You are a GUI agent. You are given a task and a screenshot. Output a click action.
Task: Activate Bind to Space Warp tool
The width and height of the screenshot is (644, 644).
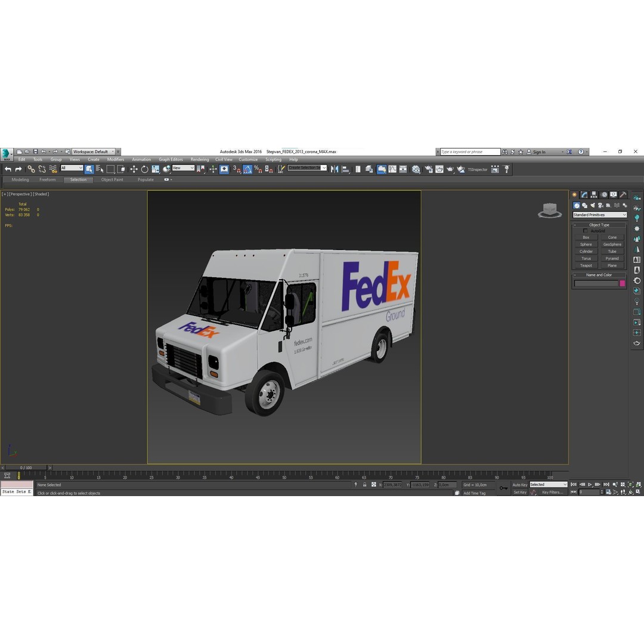click(53, 169)
